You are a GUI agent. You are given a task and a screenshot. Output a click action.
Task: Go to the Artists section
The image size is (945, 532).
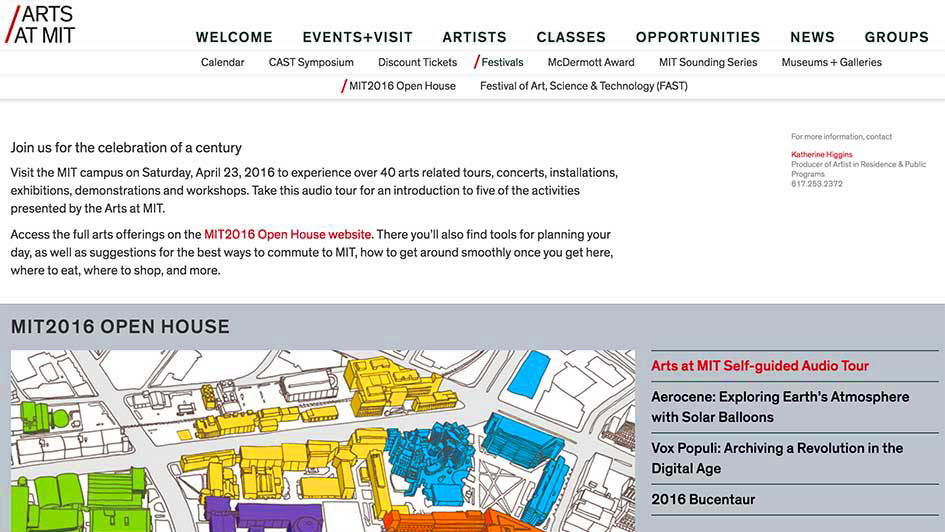[x=474, y=37]
